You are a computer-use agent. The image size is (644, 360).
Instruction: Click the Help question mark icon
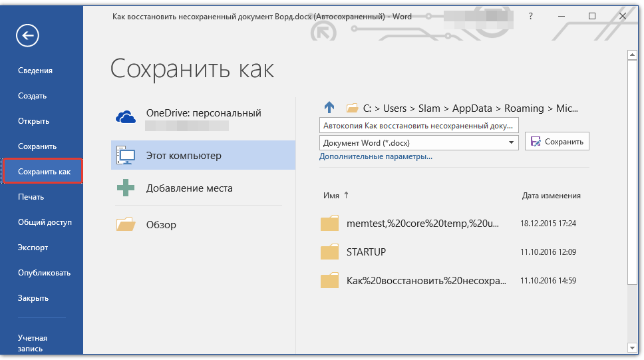click(x=531, y=17)
